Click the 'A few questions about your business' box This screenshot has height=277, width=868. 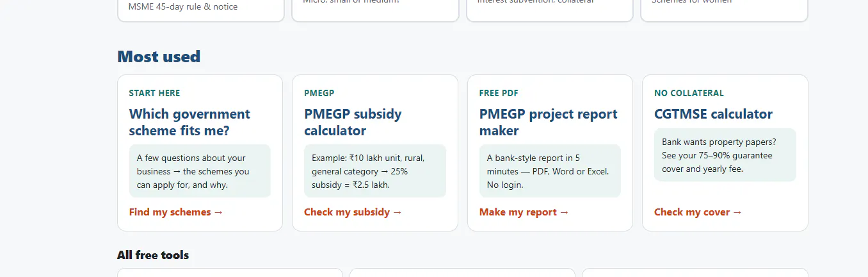pyautogui.click(x=200, y=171)
